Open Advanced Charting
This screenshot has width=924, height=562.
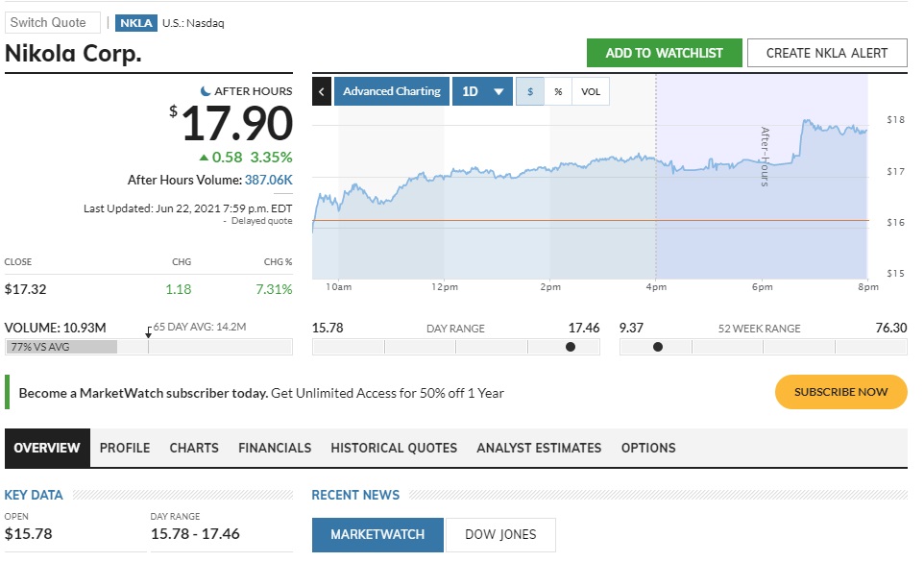pos(391,91)
